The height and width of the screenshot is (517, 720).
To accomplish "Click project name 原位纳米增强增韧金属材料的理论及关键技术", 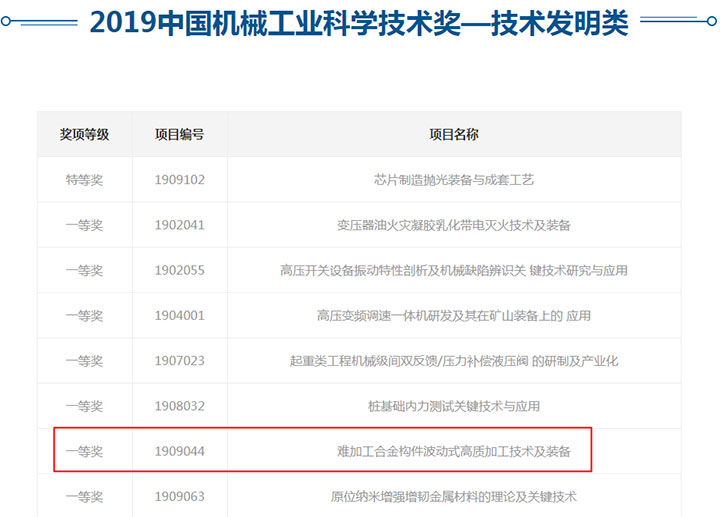I will 454,497.
